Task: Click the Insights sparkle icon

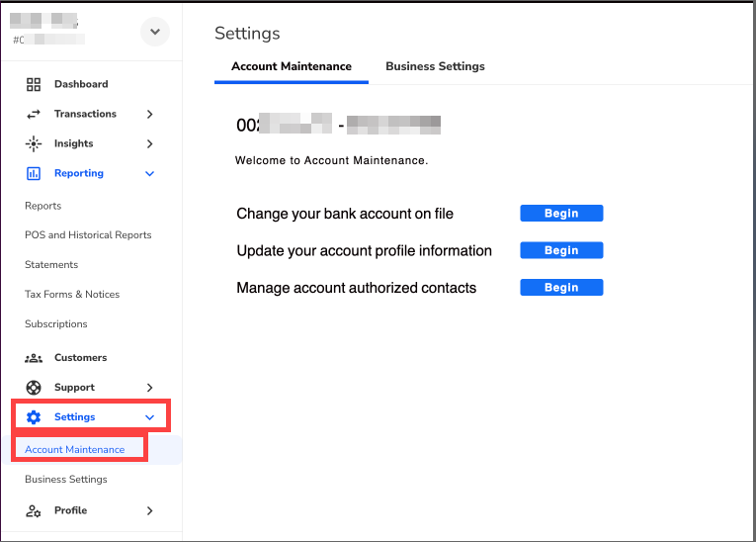Action: tap(34, 143)
